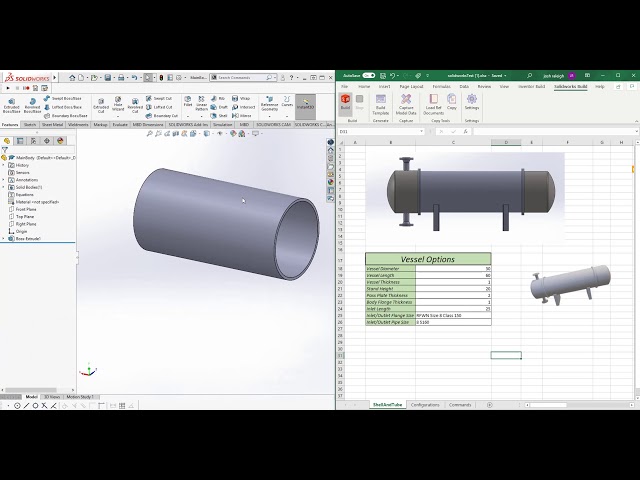
Task: Open the Inventor Build ribbon tab
Action: [x=531, y=87]
